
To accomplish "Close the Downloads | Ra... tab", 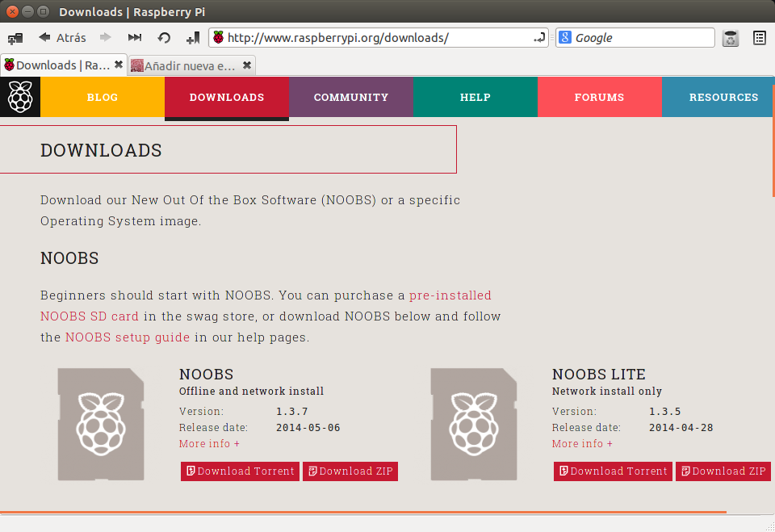I will tap(119, 65).
